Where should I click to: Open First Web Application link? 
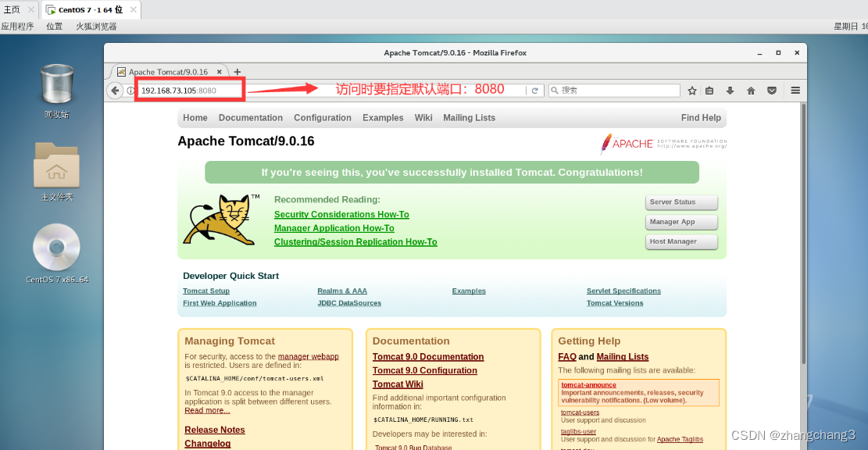click(220, 303)
